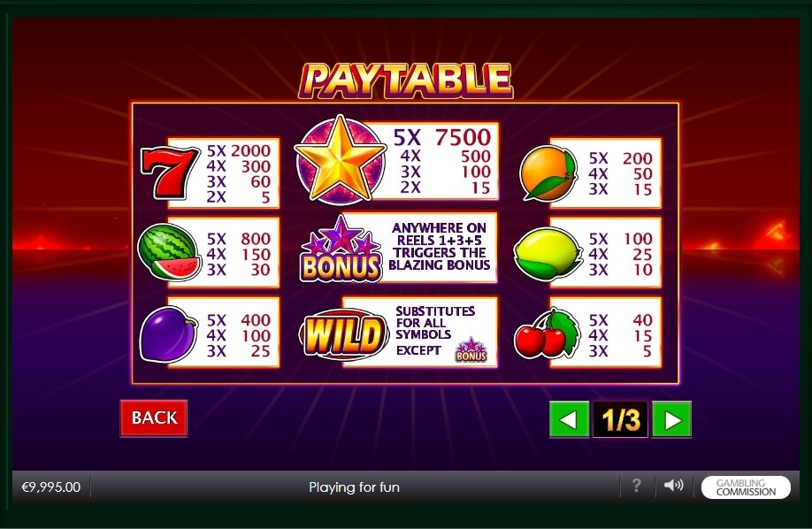812x529 pixels.
Task: Click the purple plum symbol
Action: click(168, 334)
